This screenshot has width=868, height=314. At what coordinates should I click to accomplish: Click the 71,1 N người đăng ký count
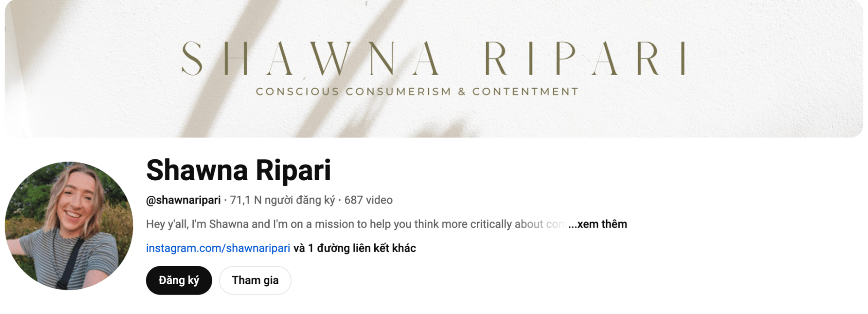[x=282, y=200]
